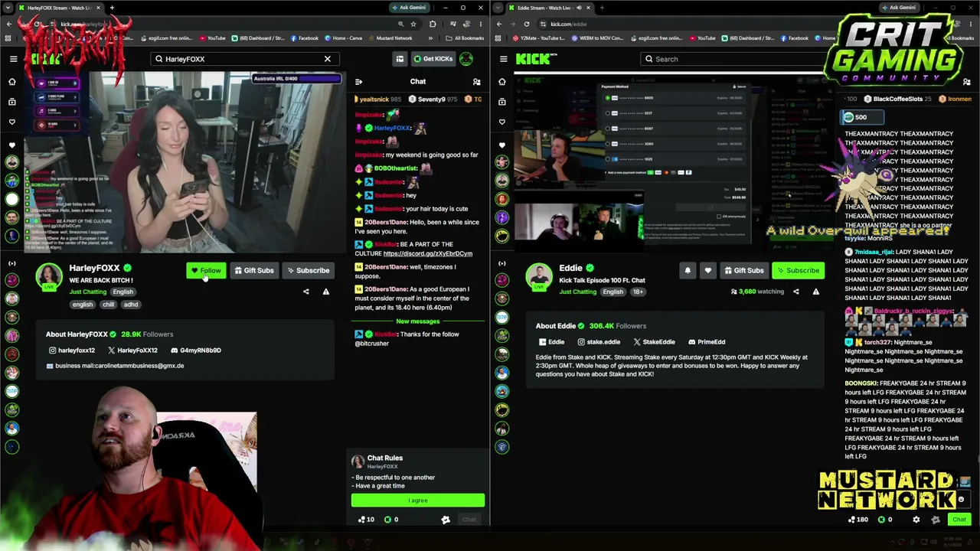Open a new tab in HarleyFOXX window

point(112,8)
